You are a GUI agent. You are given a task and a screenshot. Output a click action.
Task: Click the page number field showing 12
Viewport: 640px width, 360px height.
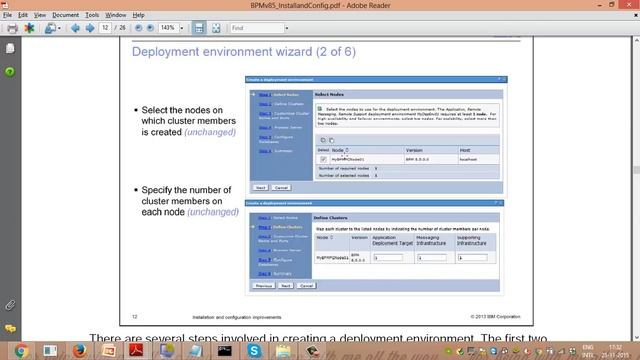click(105, 28)
